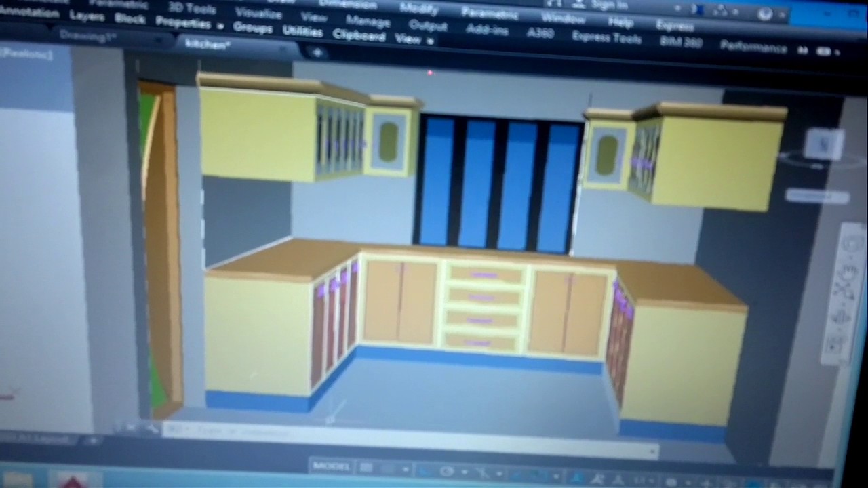Open the polar tracking angle dropdown arrow

point(465,472)
